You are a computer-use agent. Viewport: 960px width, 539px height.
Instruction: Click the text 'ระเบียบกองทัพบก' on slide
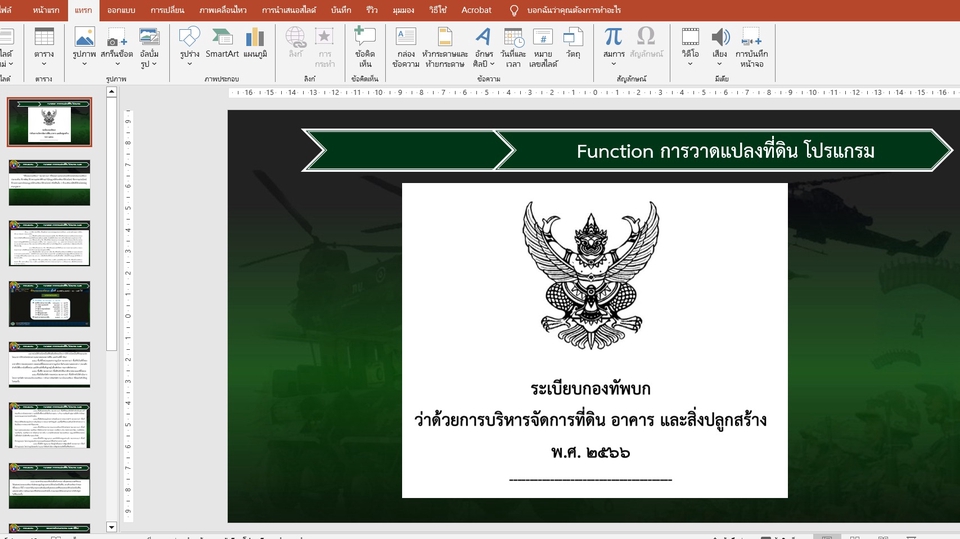[x=590, y=388]
